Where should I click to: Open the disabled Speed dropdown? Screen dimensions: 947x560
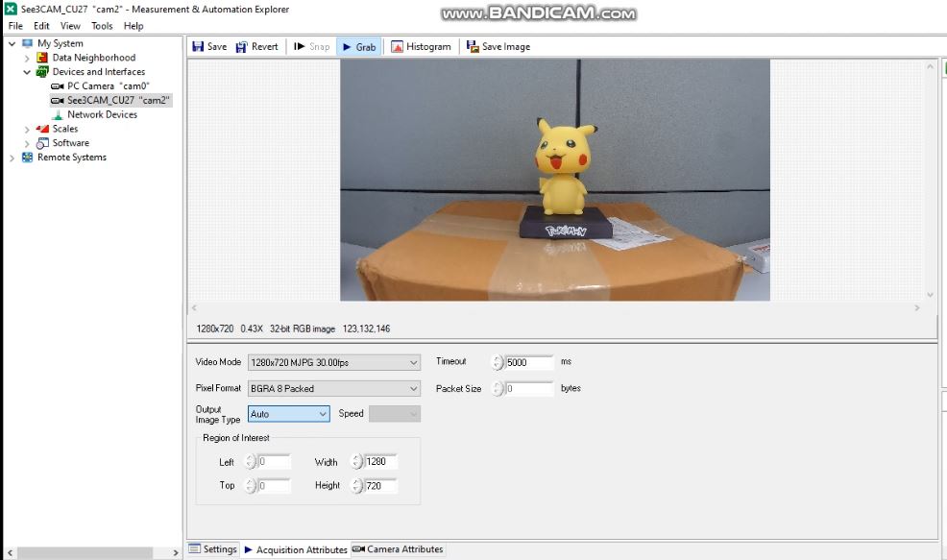395,414
